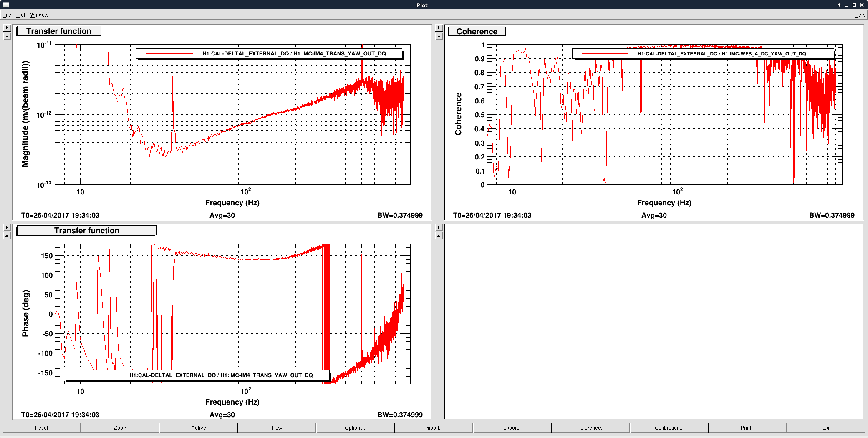Image resolution: width=868 pixels, height=438 pixels.
Task: Click the title bar up-arrow shade button
Action: 839,5
